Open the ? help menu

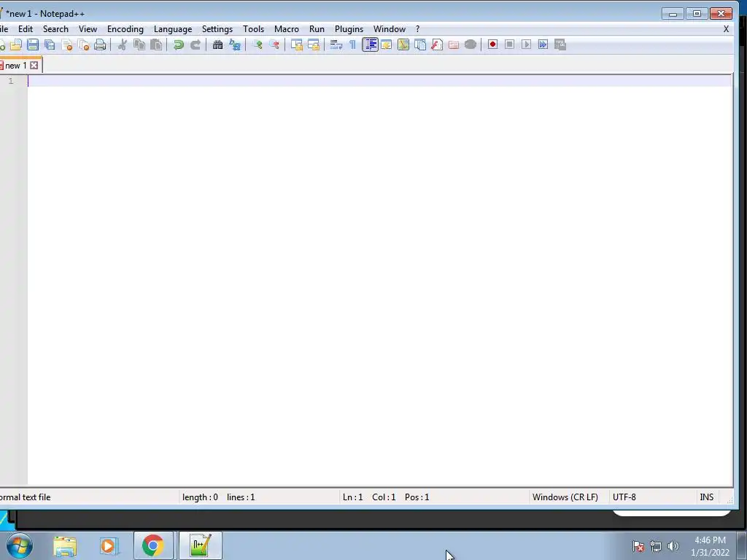tap(418, 29)
